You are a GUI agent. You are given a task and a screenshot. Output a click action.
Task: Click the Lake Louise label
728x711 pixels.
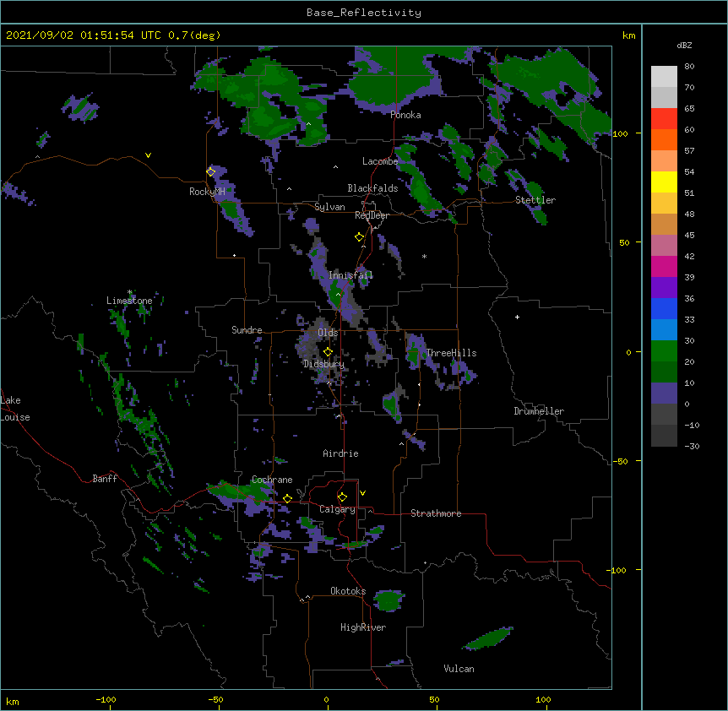pyautogui.click(x=15, y=409)
